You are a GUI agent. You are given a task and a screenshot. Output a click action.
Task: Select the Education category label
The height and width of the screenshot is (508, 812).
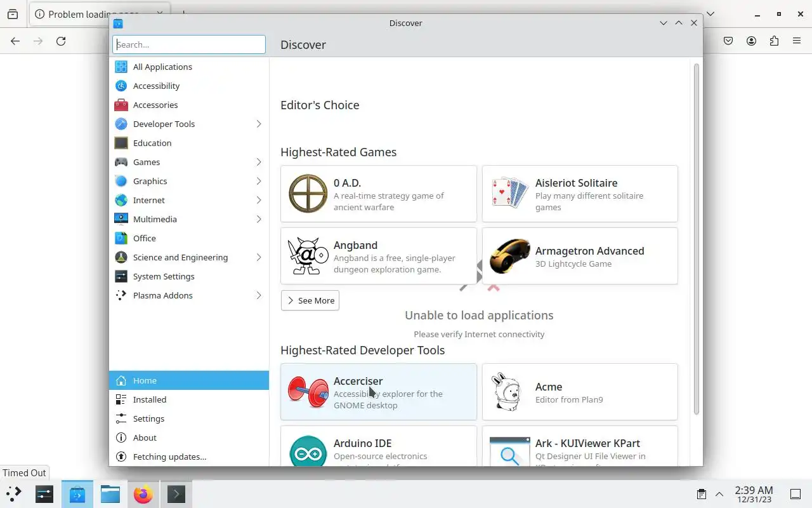click(152, 143)
